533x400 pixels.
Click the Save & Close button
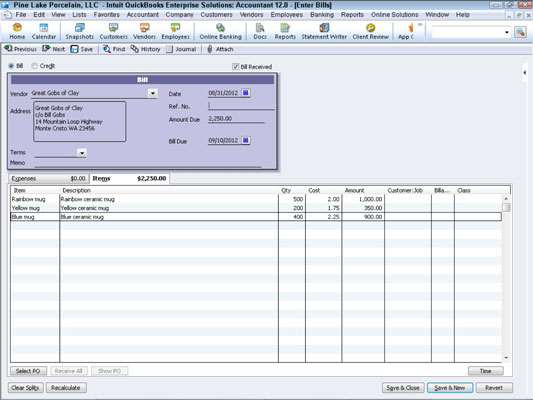pos(403,388)
